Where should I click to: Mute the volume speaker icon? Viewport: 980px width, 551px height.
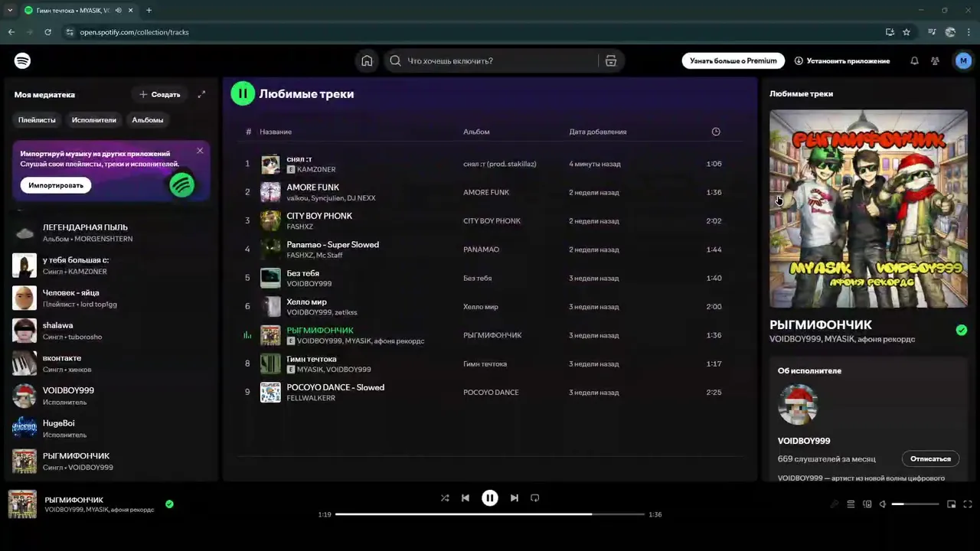point(883,504)
